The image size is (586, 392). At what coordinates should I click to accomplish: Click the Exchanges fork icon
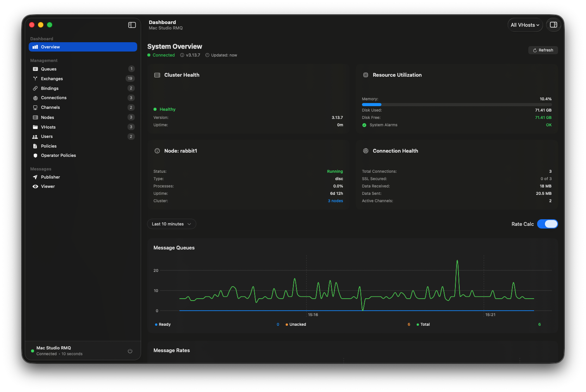coord(35,79)
